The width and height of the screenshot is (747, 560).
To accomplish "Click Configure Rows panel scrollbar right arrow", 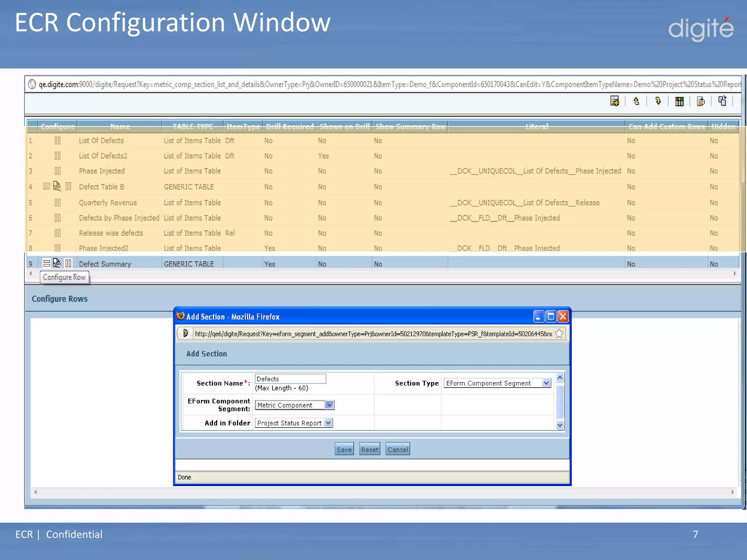I will click(x=733, y=492).
